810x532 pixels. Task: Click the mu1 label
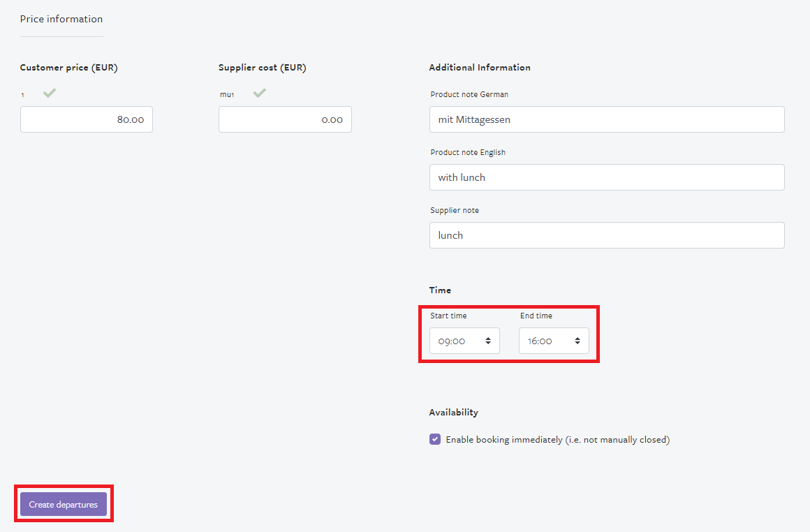tap(227, 94)
